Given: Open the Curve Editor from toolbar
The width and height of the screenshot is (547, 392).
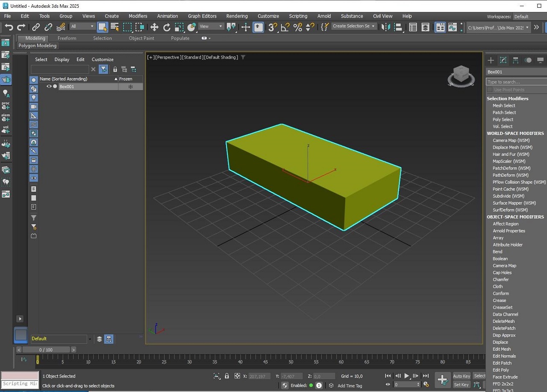Looking at the screenshot, I should (452, 27).
